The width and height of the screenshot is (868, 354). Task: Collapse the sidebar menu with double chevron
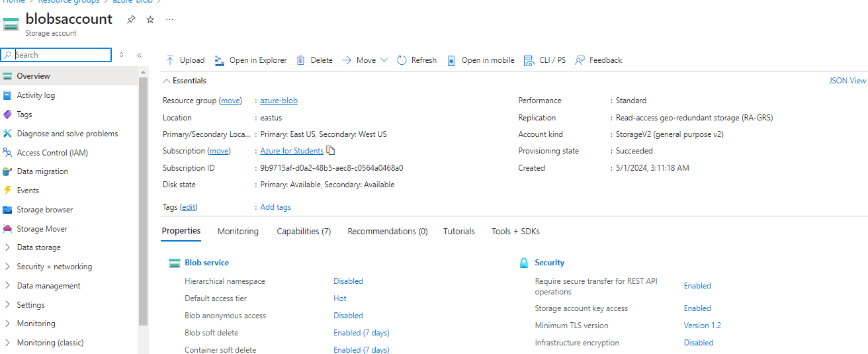140,55
